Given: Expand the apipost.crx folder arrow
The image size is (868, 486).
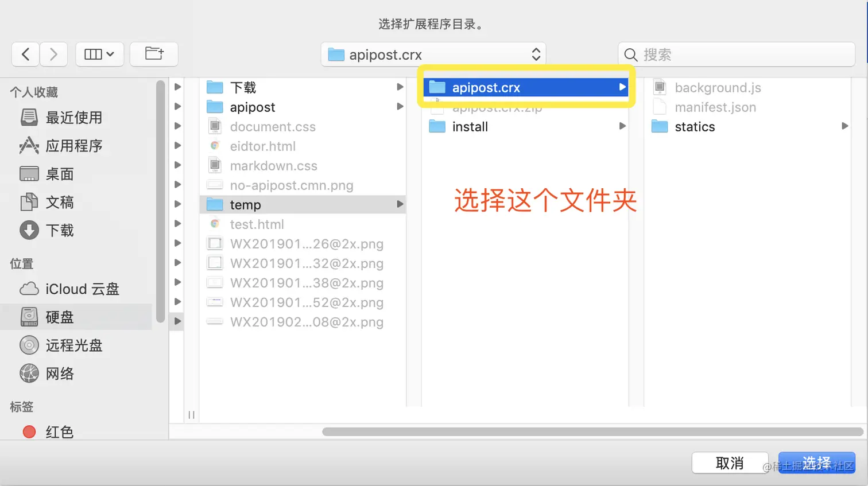Looking at the screenshot, I should [x=622, y=87].
